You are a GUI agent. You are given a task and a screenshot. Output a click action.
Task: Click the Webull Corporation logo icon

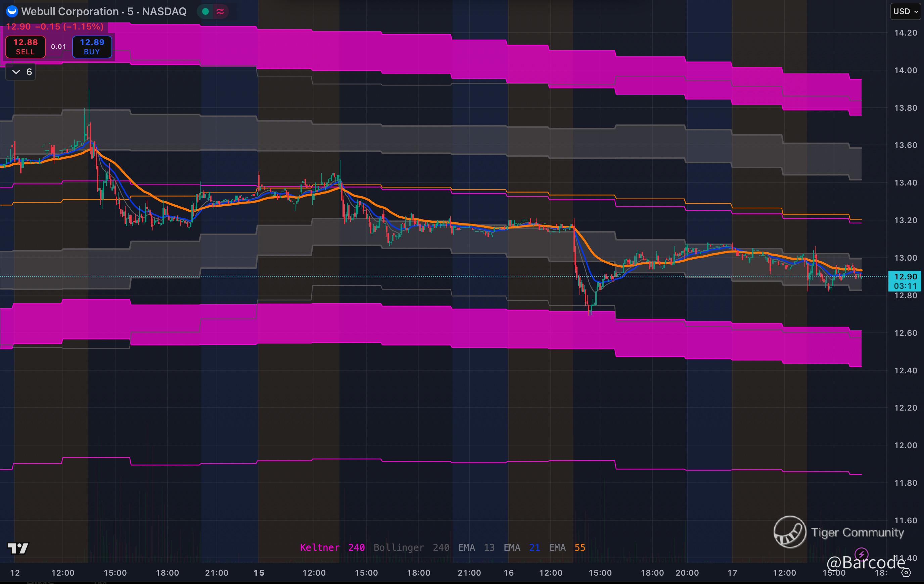12,11
